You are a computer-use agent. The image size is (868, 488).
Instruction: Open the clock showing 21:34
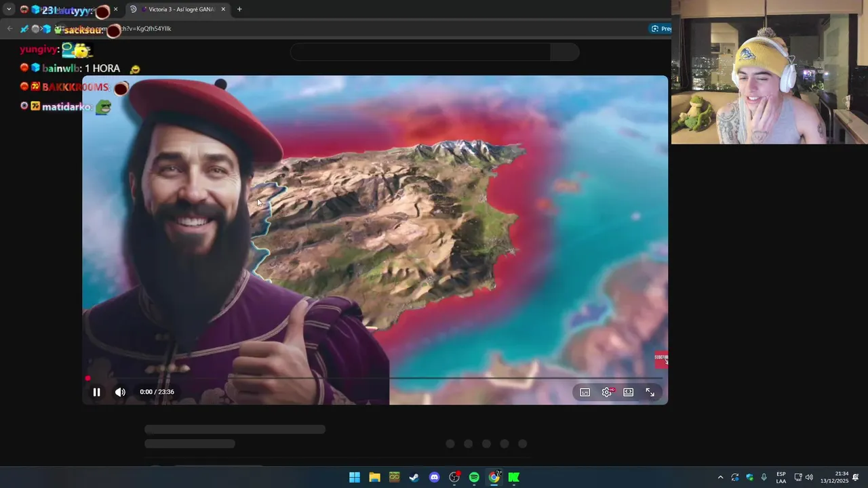(835, 477)
